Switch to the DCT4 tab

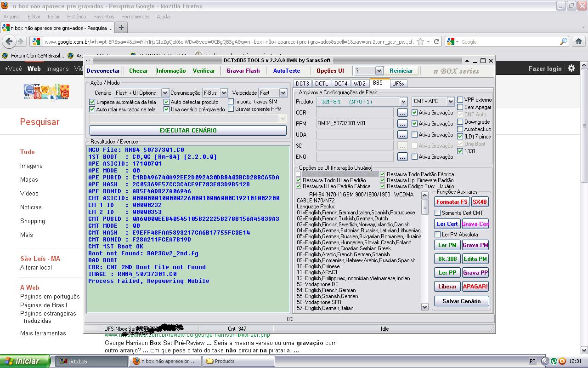coord(341,83)
